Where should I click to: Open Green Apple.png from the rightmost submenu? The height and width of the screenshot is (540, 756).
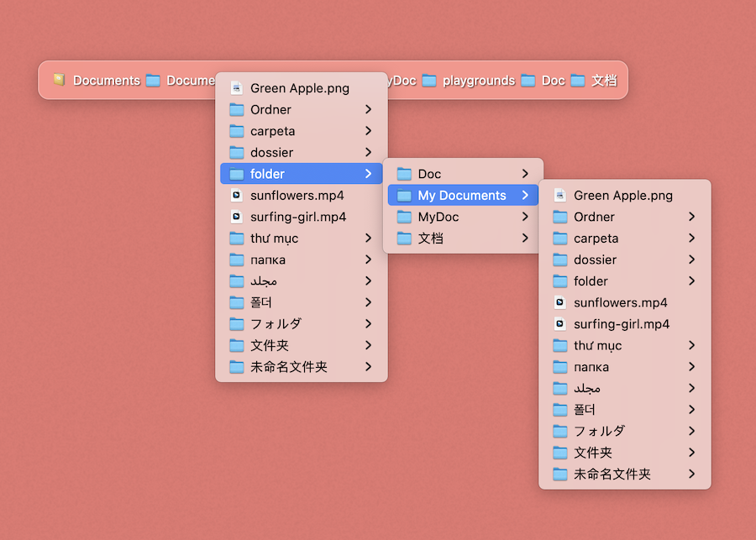[x=622, y=196]
